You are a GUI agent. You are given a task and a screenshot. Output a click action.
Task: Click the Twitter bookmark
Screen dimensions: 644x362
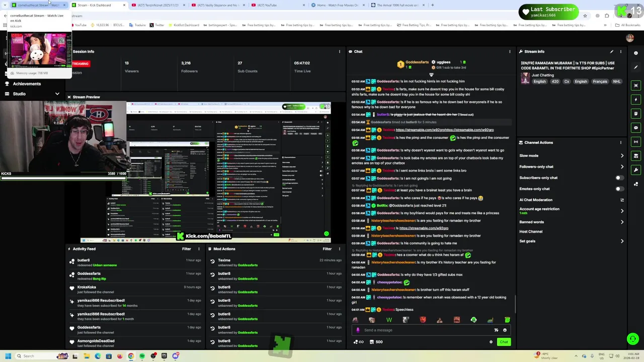coord(157,25)
